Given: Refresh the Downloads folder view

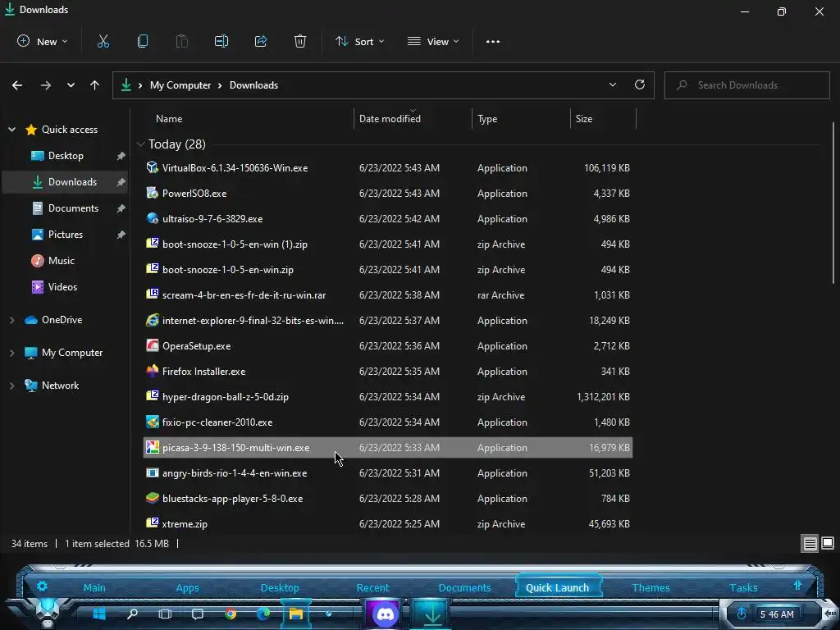Looking at the screenshot, I should pyautogui.click(x=640, y=84).
